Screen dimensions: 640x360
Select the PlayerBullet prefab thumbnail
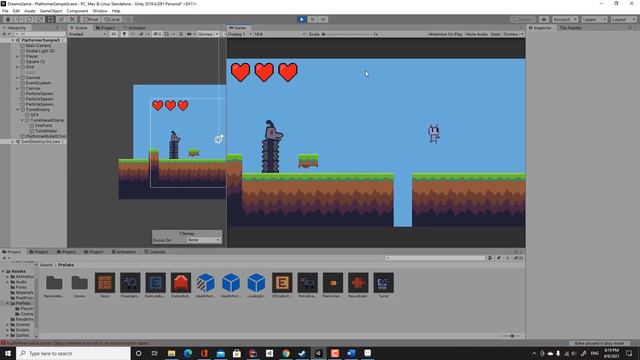358,283
